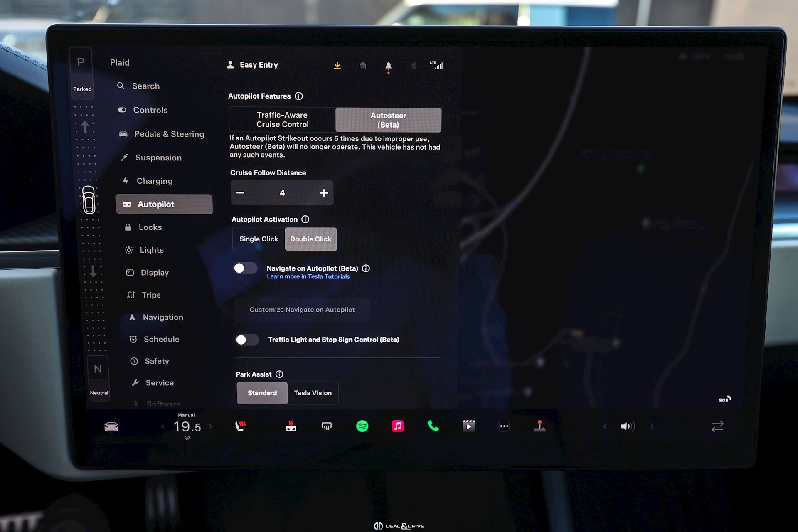Tap the Park gear indicator
798x532 pixels.
click(x=82, y=74)
